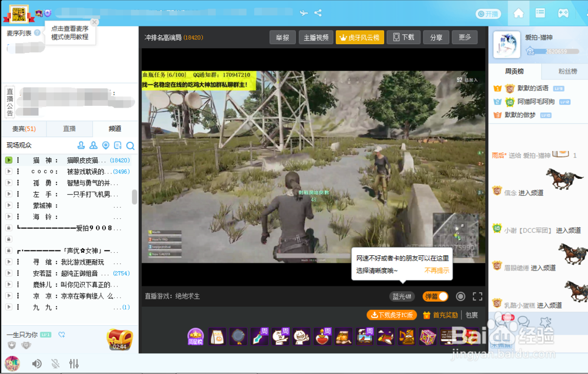Toggle the muted microphone icon
The height and width of the screenshot is (374, 588).
click(x=55, y=363)
